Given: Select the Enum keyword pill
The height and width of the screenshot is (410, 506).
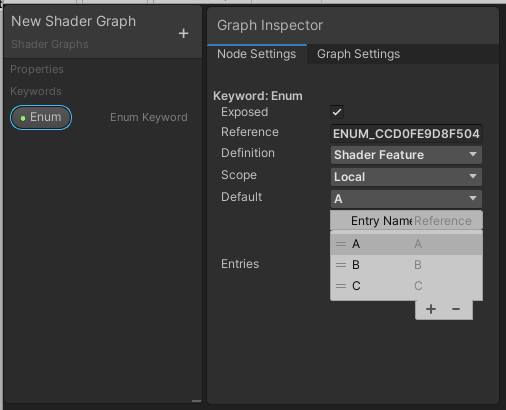Looking at the screenshot, I should pyautogui.click(x=41, y=117).
